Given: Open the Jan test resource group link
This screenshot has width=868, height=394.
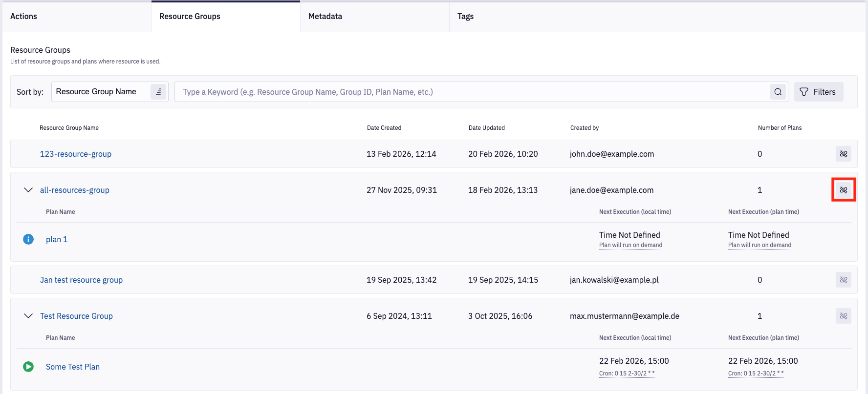Looking at the screenshot, I should click(81, 280).
